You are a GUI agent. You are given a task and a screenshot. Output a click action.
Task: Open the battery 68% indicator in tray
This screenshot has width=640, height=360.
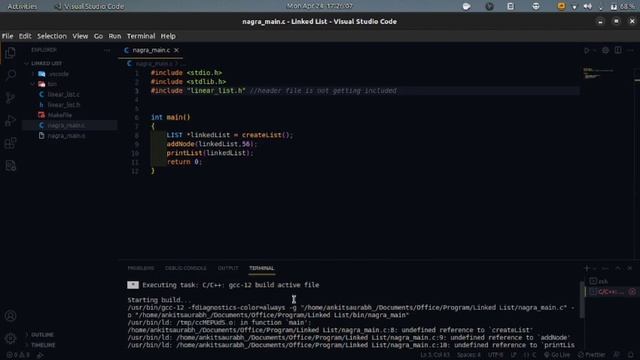623,6
